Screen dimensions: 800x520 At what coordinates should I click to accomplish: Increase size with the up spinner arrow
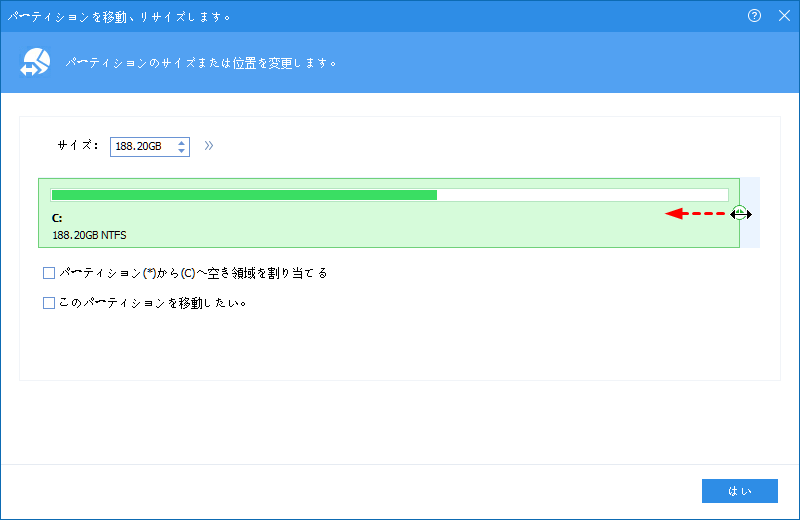(x=182, y=142)
